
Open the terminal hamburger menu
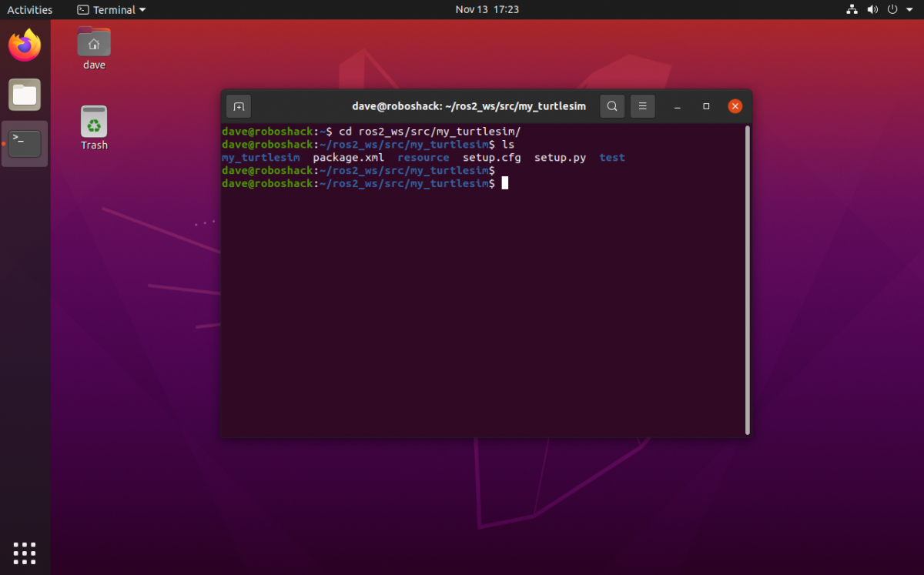[643, 106]
